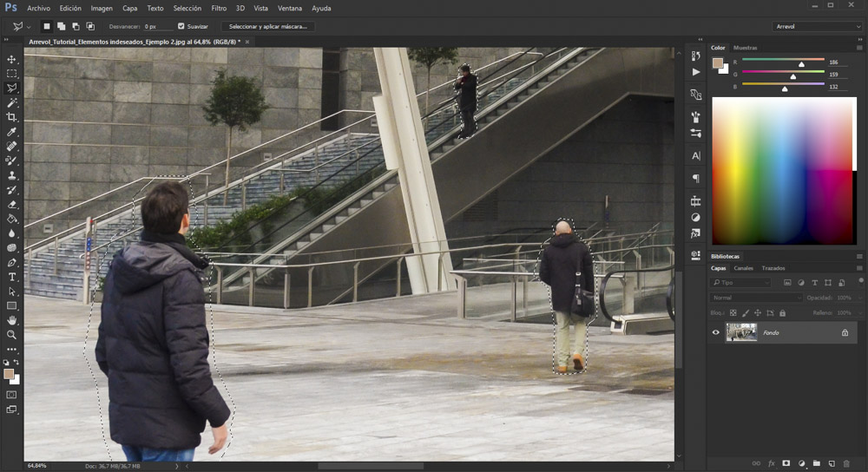Viewport: 868px width, 472px height.
Task: Select the Paint Bucket tool
Action: 11,219
